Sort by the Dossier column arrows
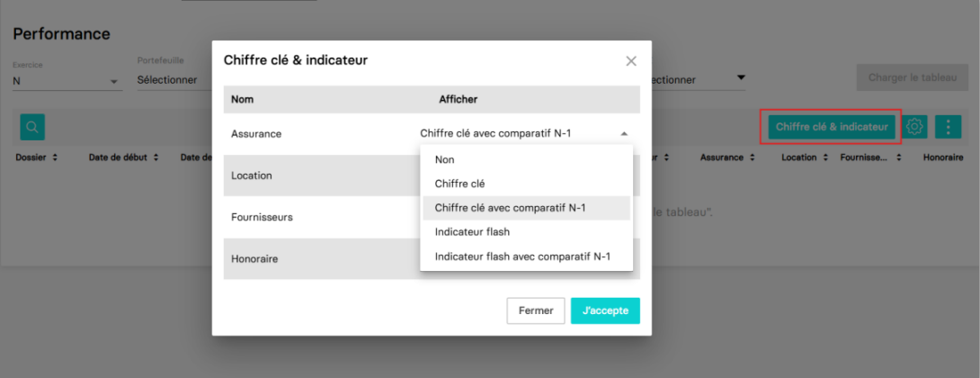The height and width of the screenshot is (378, 980). tap(55, 157)
